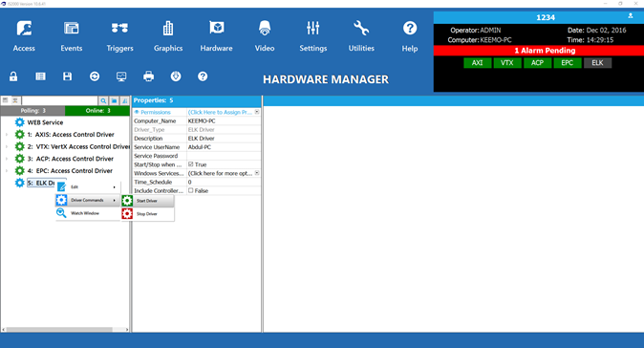Image resolution: width=644 pixels, height=348 pixels.
Task: Toggle the Include Controller False checkbox
Action: (190, 190)
